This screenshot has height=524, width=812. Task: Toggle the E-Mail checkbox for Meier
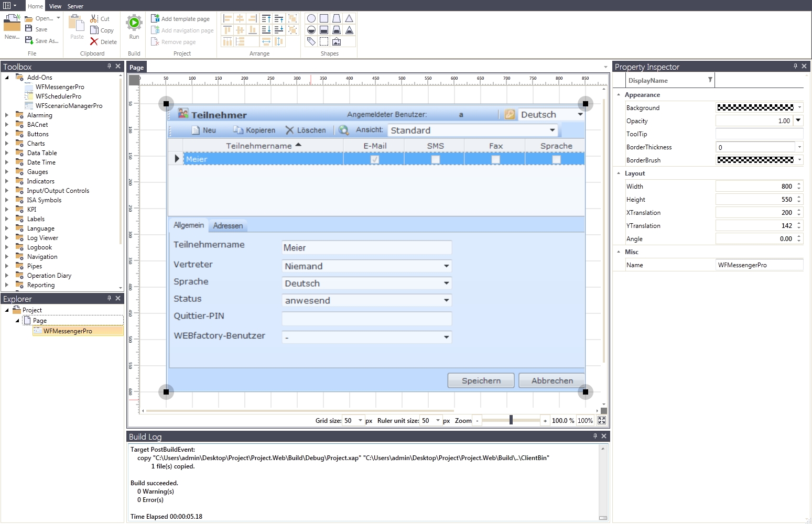[x=375, y=159]
